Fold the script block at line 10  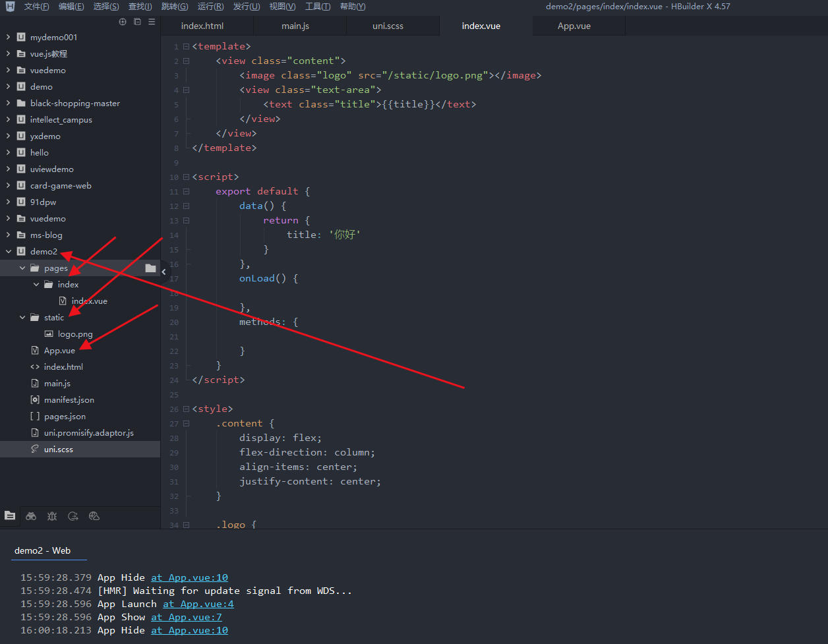[x=186, y=177]
